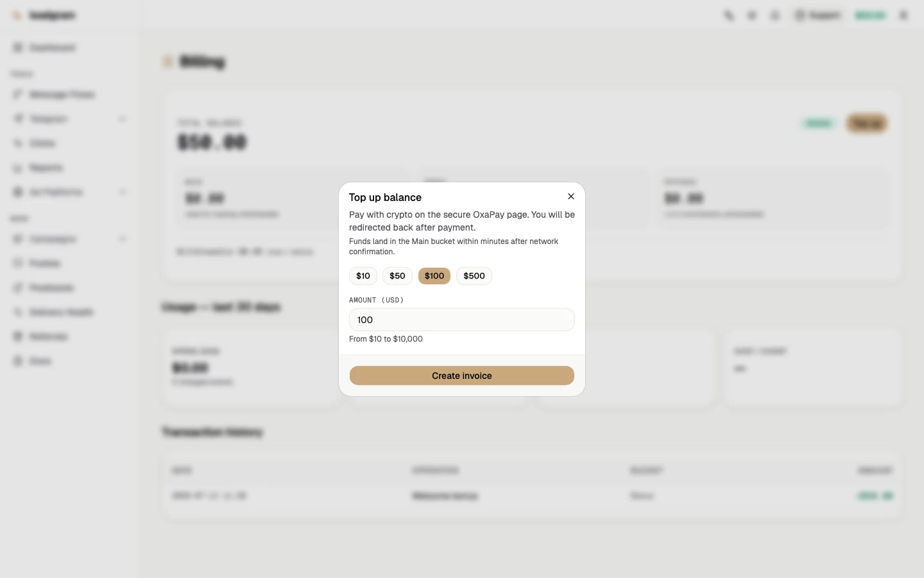Pick the $500 preset amount
The height and width of the screenshot is (578, 924).
pyautogui.click(x=474, y=276)
